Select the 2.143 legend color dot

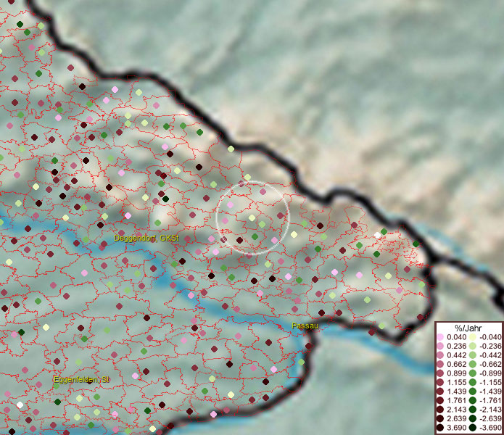pos(440,410)
